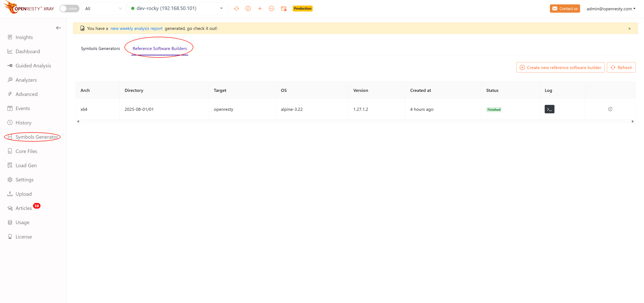Click the History clock icon
The height and width of the screenshot is (303, 644).
(10, 122)
